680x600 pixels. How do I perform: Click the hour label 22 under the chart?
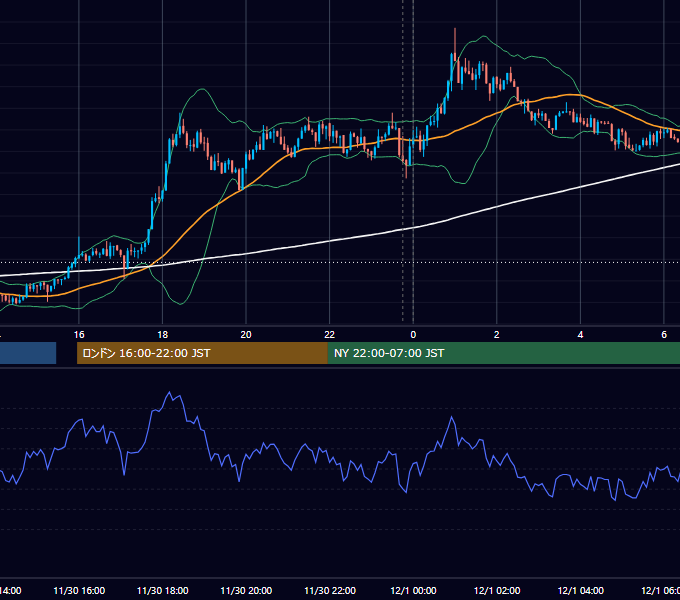[x=330, y=335]
